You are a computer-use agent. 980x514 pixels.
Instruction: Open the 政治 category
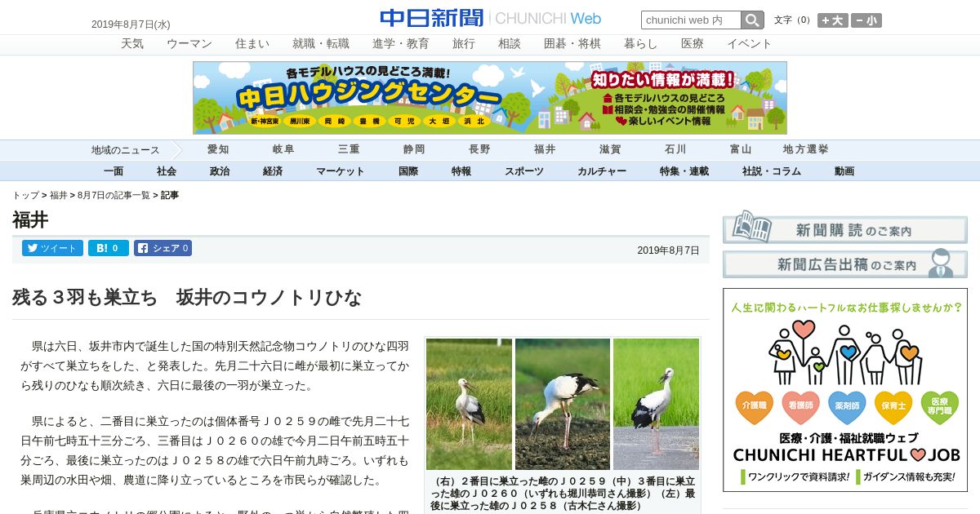coord(220,171)
